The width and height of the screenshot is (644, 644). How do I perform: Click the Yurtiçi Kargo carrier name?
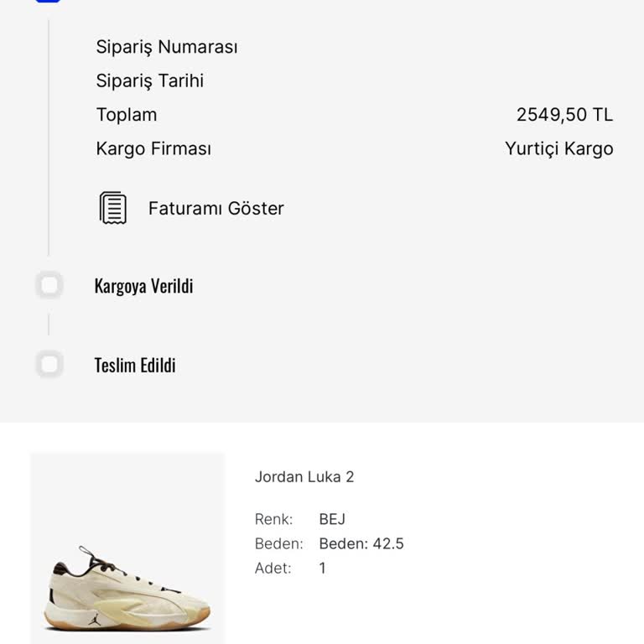[558, 149]
